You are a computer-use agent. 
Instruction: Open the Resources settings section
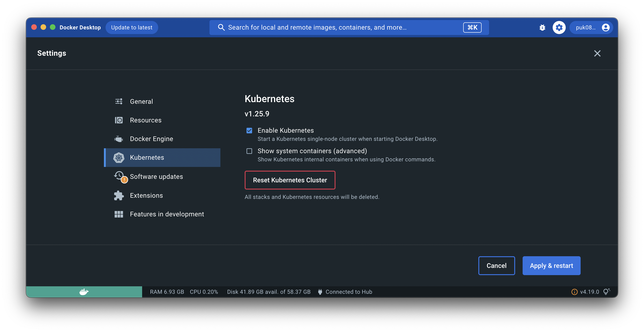point(145,120)
